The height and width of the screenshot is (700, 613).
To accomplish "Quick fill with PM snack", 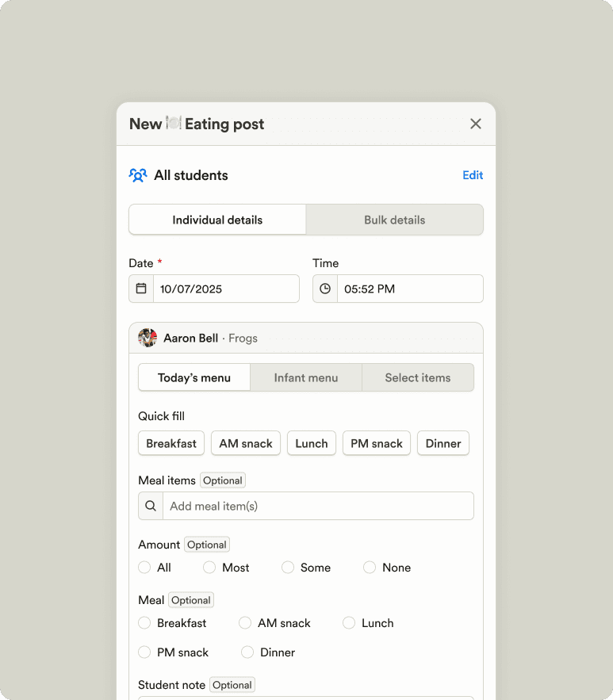I will click(x=377, y=443).
